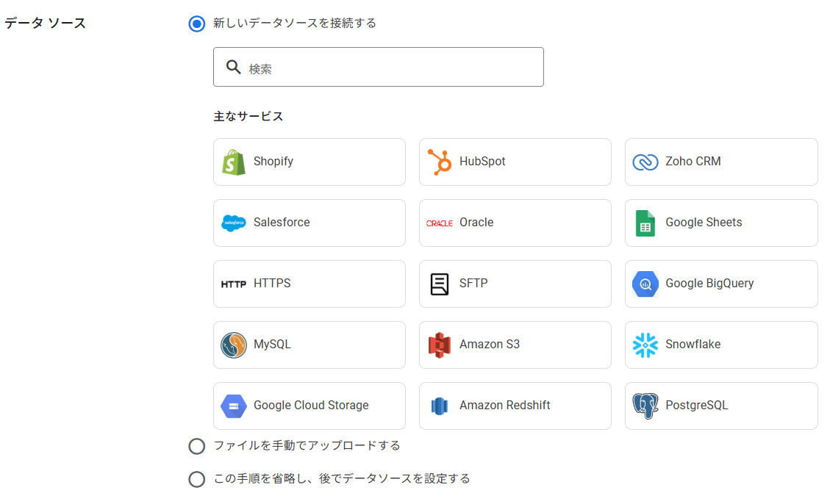Viewport: 830px width, 504px height.
Task: Click the Google Sheets icon
Action: (645, 223)
